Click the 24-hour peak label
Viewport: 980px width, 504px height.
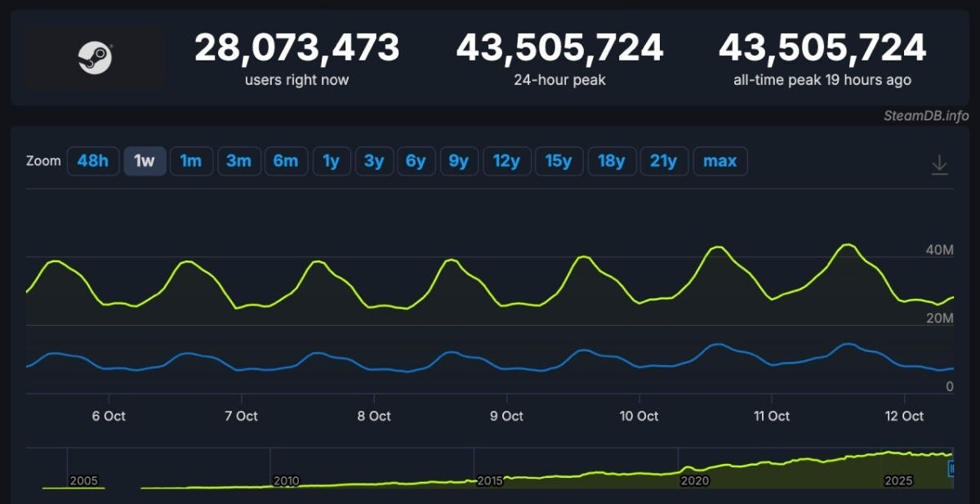(x=559, y=80)
